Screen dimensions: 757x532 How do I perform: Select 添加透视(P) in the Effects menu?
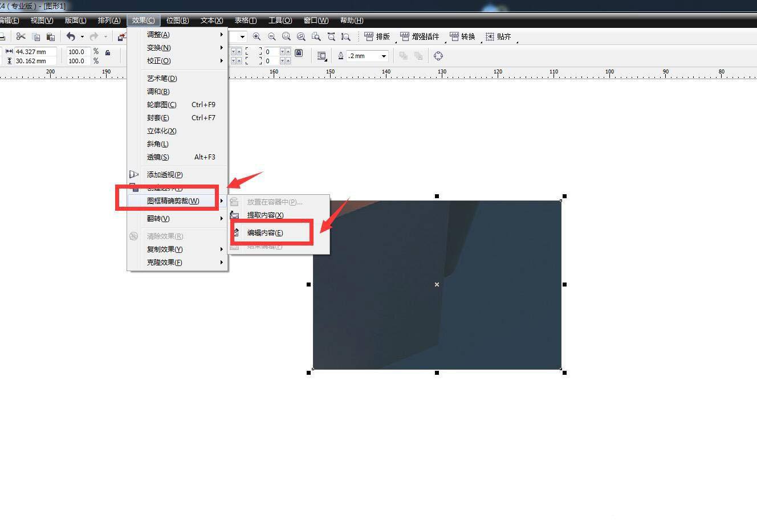[165, 175]
